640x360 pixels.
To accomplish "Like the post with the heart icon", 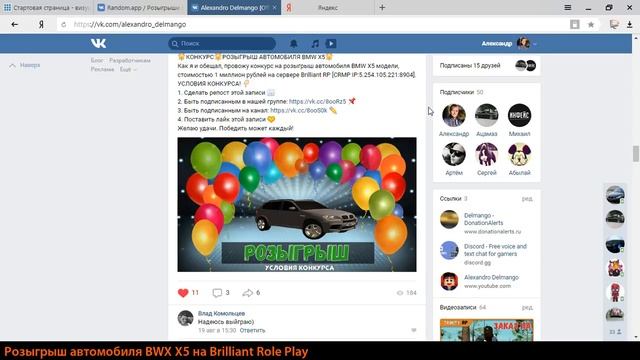I will coord(183,293).
